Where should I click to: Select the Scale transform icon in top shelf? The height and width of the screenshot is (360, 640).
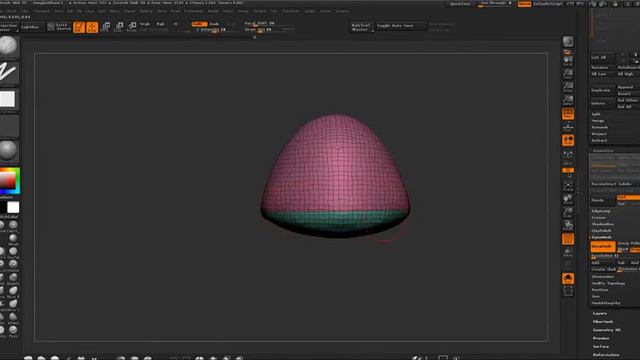point(118,27)
